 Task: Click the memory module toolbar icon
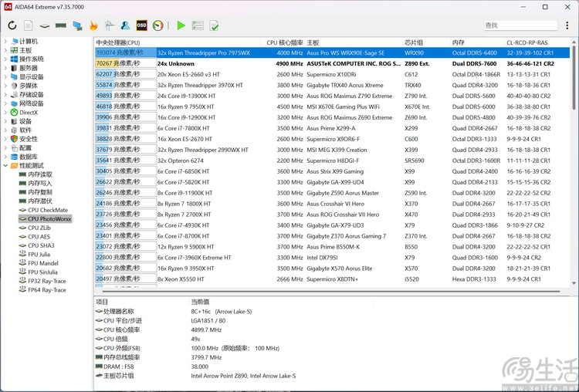point(61,25)
